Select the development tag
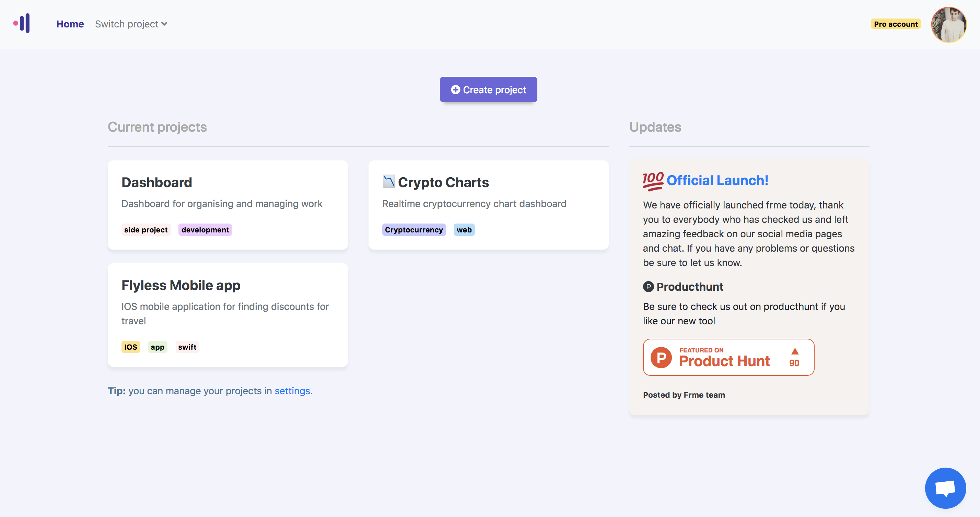 click(x=205, y=230)
